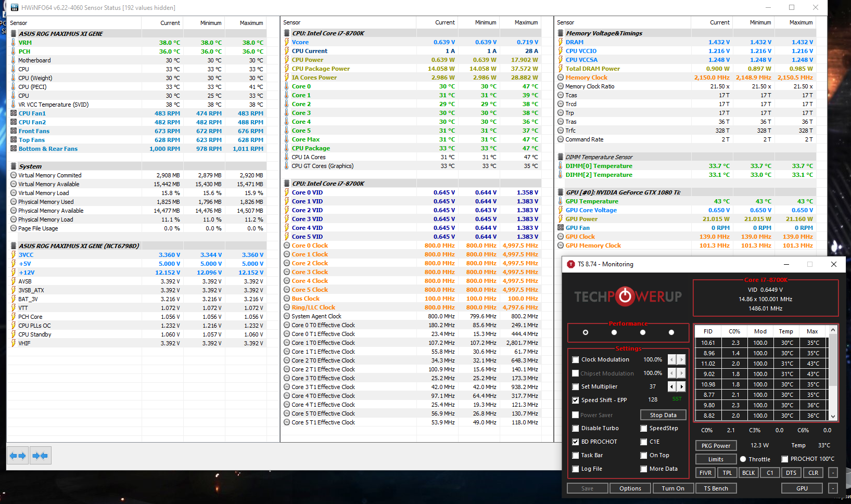Toggle the PROCHOT 100°C checkbox
This screenshot has width=851, height=504.
point(784,459)
